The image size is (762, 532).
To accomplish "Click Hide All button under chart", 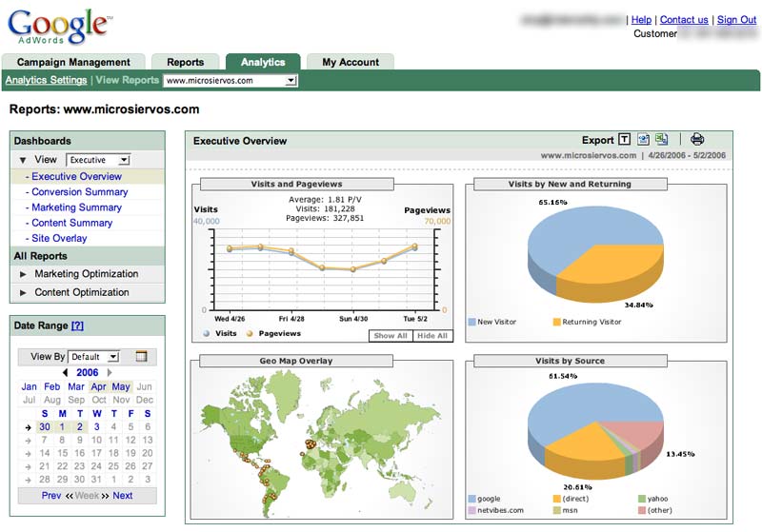I will (x=432, y=335).
